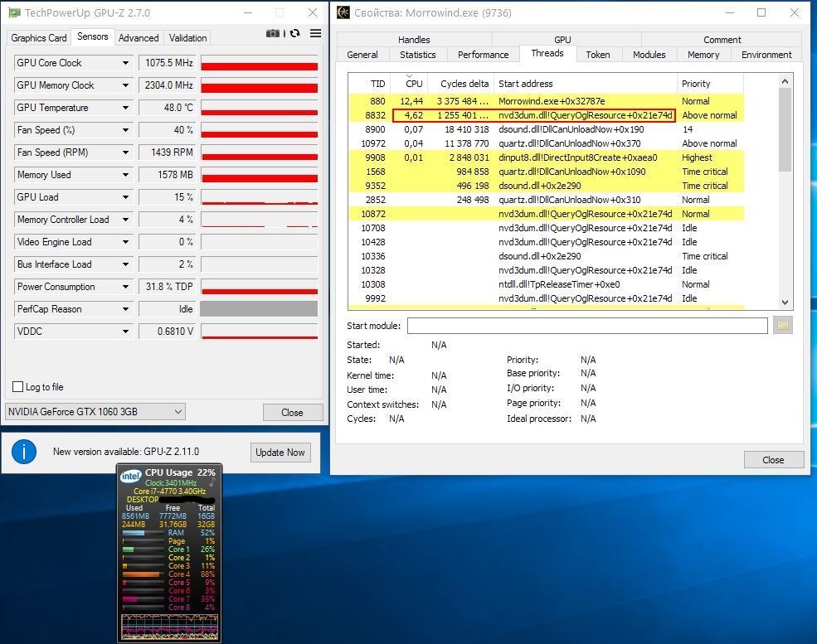Sort threads by Cycles delta column
The height and width of the screenshot is (644, 817).
click(461, 84)
